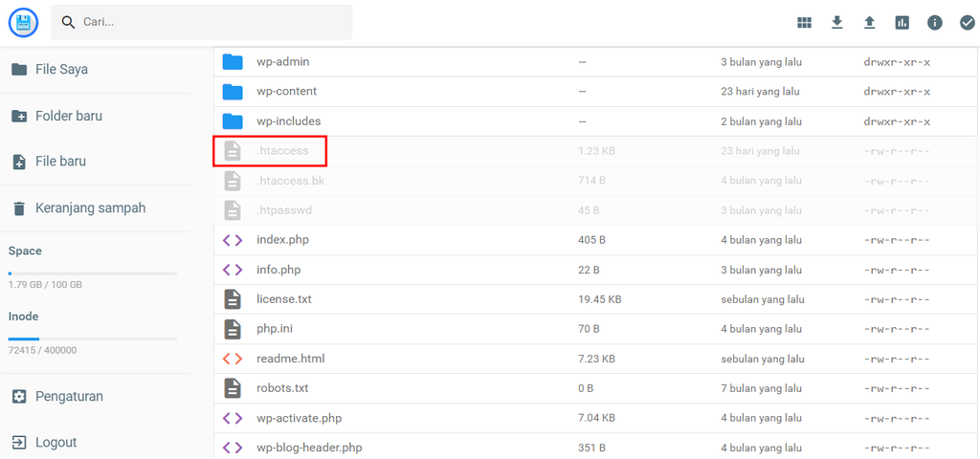The width and height of the screenshot is (980, 459).
Task: Click the code icon for index.php
Action: click(233, 240)
